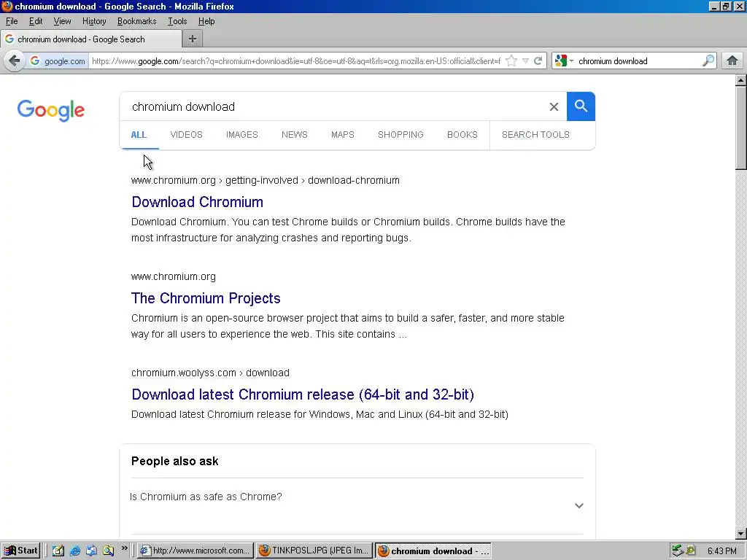Switch to the MAPS results tab
Screen dimensions: 747x560
(343, 135)
